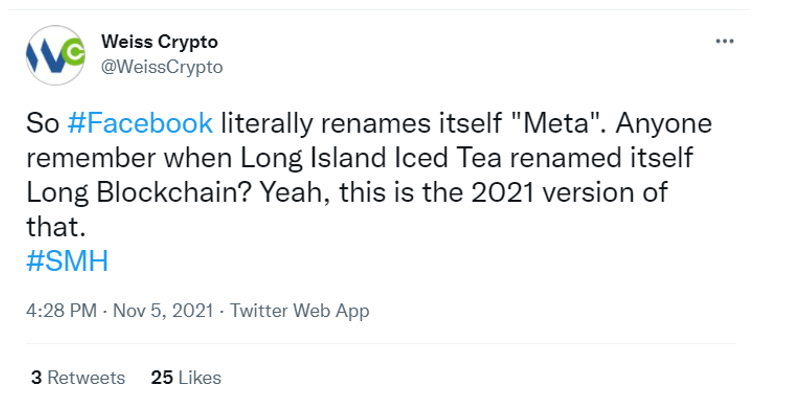View the 25 Likes list
790x406 pixels.
pyautogui.click(x=186, y=378)
